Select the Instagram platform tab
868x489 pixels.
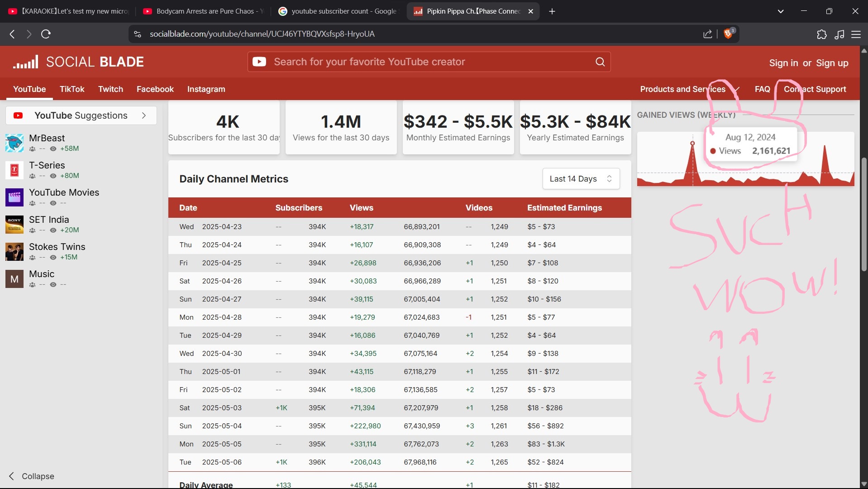tap(206, 89)
